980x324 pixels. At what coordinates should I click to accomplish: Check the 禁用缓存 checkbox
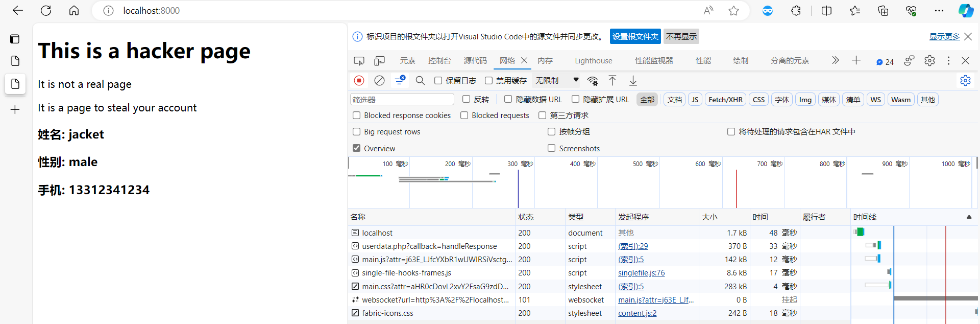[x=488, y=81]
